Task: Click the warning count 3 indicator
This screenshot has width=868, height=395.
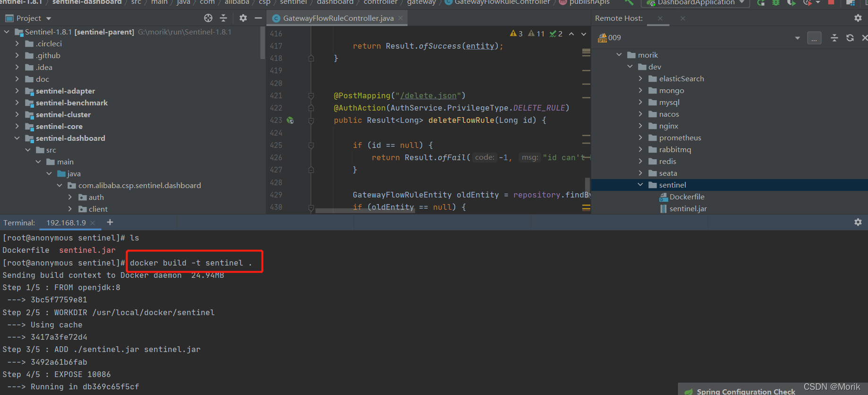Action: coord(516,34)
